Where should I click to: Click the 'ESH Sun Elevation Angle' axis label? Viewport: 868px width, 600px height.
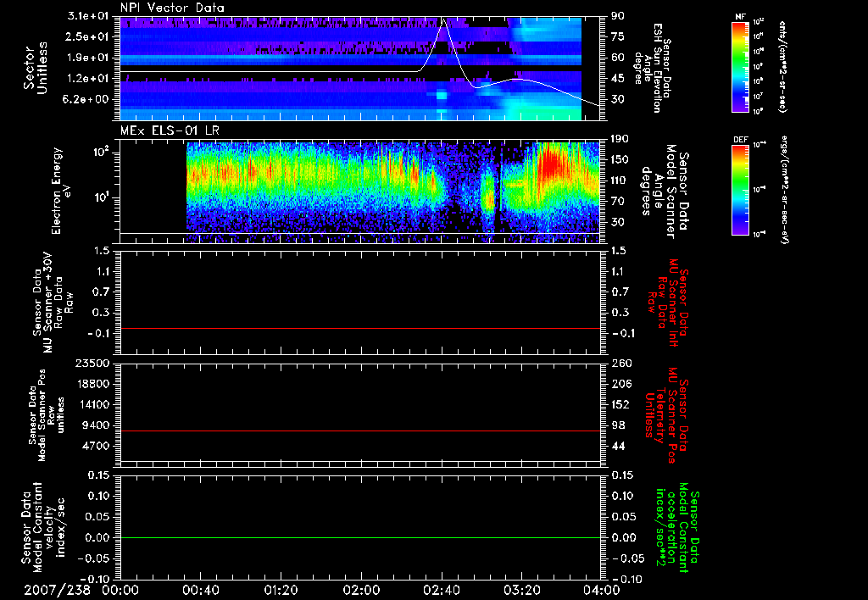point(653,68)
